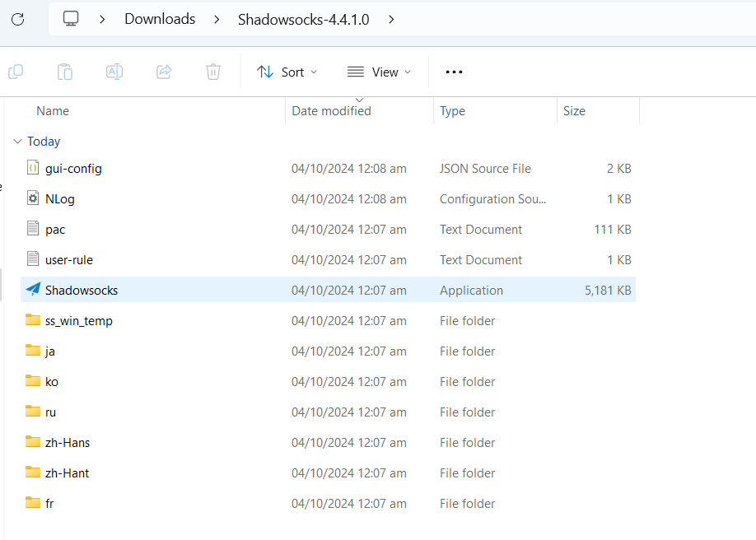Sort by Size column header
The image size is (756, 540).
click(574, 111)
